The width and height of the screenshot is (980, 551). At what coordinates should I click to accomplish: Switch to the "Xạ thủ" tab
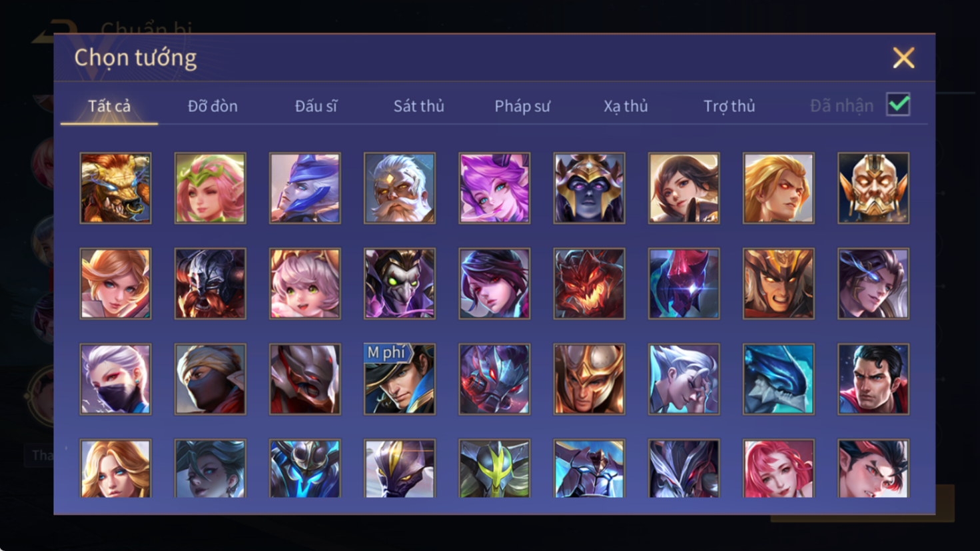[626, 106]
